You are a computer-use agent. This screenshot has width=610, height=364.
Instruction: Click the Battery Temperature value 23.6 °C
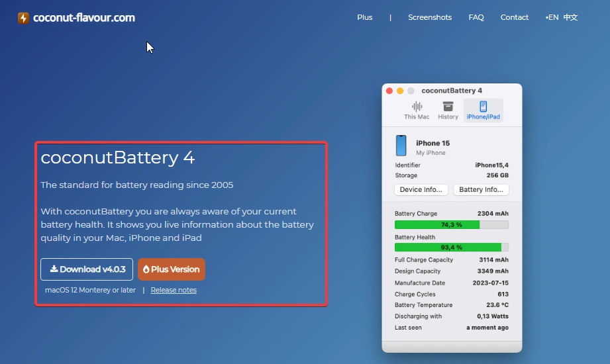497,305
